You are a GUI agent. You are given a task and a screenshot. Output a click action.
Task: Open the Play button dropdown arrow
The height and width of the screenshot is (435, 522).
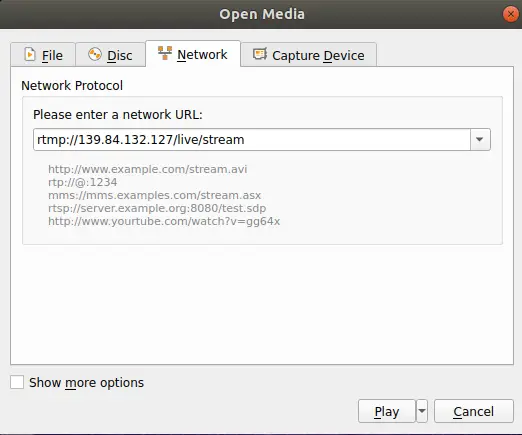(422, 411)
